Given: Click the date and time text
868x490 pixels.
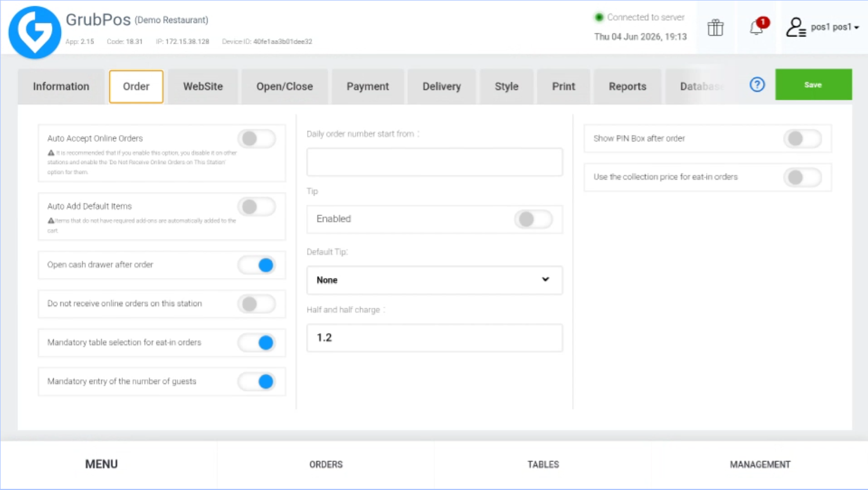Looking at the screenshot, I should pos(640,37).
